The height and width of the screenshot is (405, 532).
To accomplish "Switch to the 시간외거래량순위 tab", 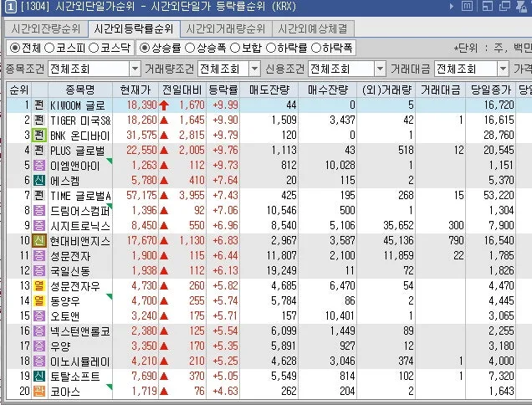I will click(226, 28).
